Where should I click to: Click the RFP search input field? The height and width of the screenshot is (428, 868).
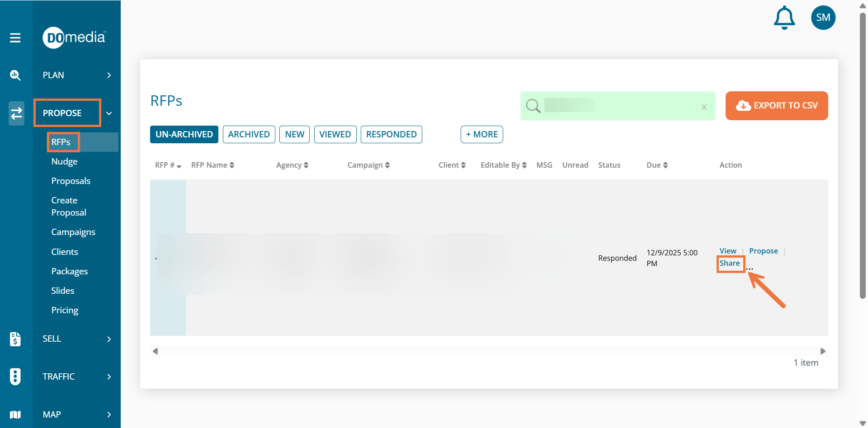click(x=619, y=106)
